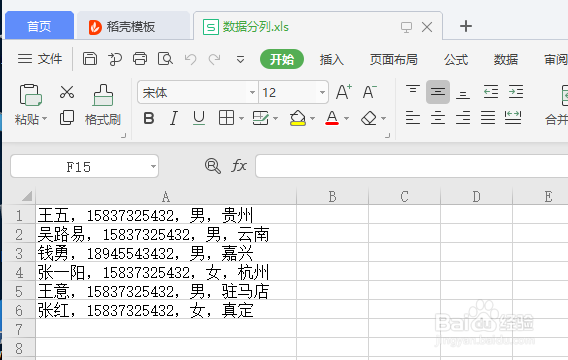568x360 pixels.
Task: Decrease font size with A- icon
Action: click(x=369, y=92)
